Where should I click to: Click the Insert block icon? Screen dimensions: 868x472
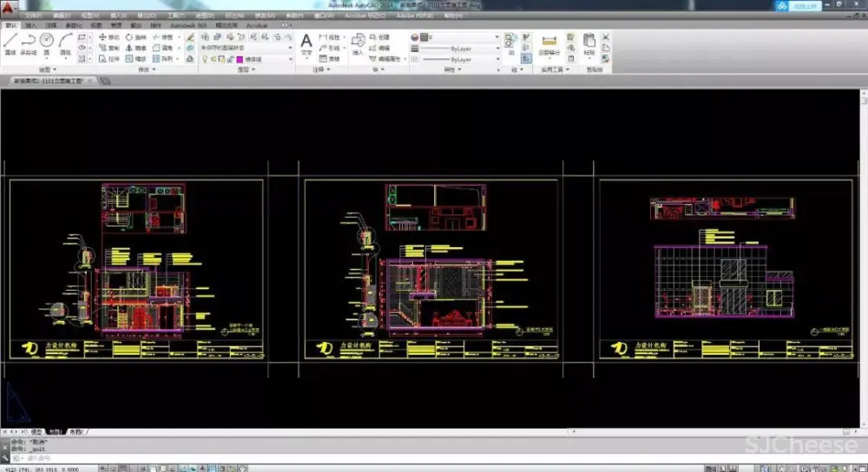click(358, 42)
